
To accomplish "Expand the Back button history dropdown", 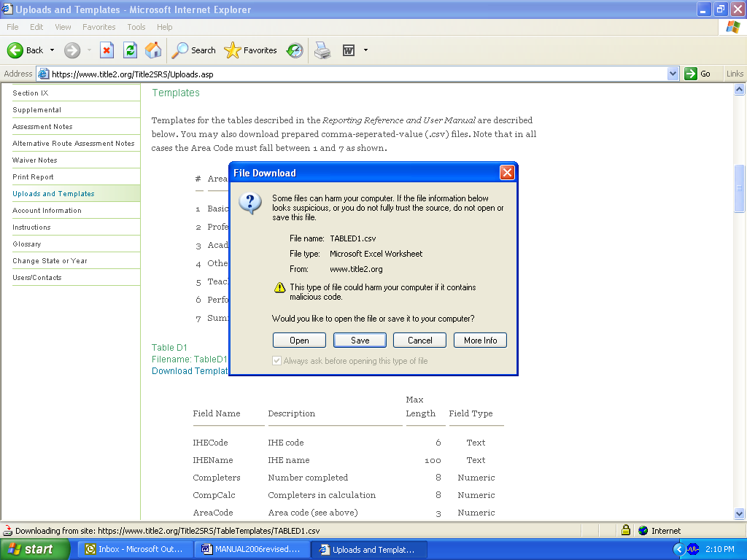I will click(52, 50).
